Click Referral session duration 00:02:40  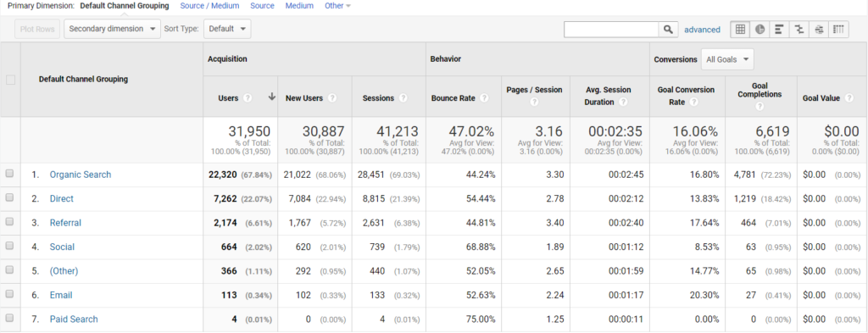point(626,223)
